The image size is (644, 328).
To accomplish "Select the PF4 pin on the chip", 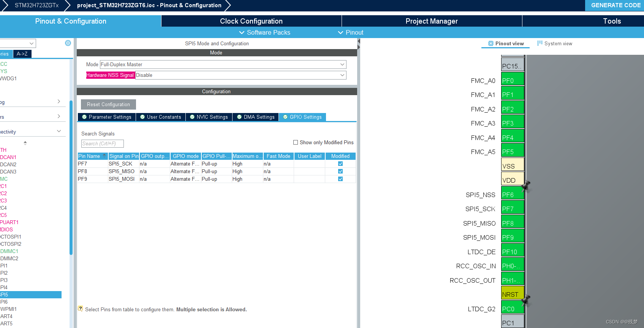I will tap(513, 136).
